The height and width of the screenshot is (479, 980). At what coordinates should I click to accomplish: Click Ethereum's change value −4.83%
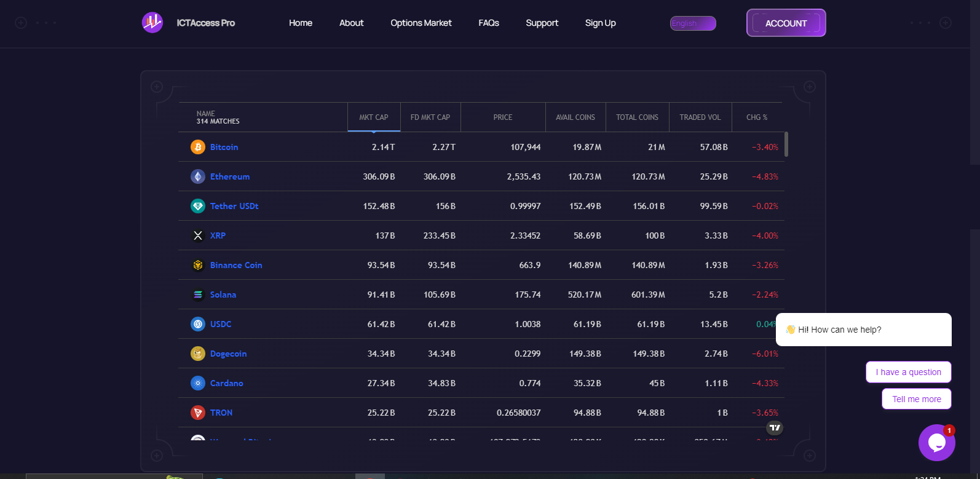(x=765, y=176)
